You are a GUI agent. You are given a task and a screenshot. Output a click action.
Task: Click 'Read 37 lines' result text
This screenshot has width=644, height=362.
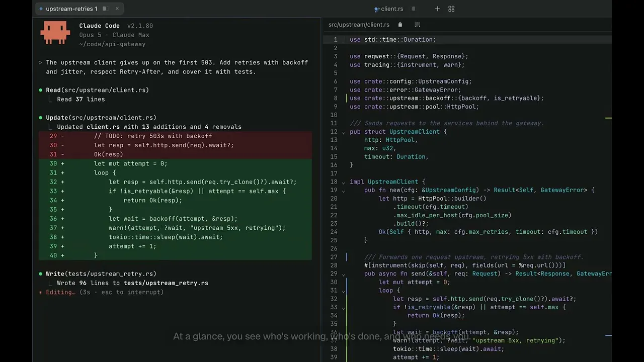(81, 99)
